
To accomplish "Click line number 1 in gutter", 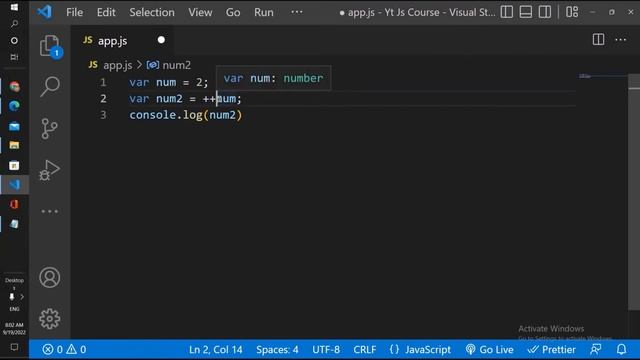I will 103,82.
